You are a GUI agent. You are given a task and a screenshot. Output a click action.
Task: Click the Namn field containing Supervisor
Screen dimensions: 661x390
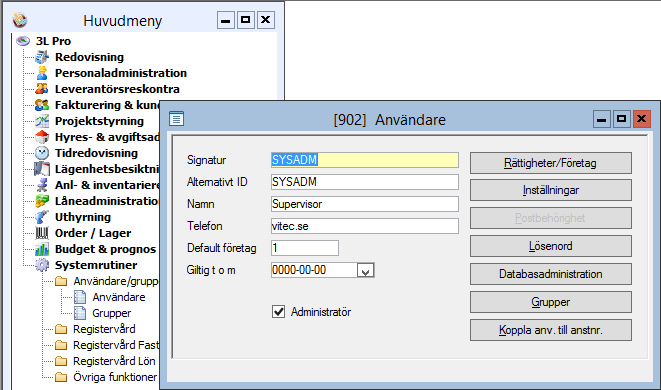point(365,204)
